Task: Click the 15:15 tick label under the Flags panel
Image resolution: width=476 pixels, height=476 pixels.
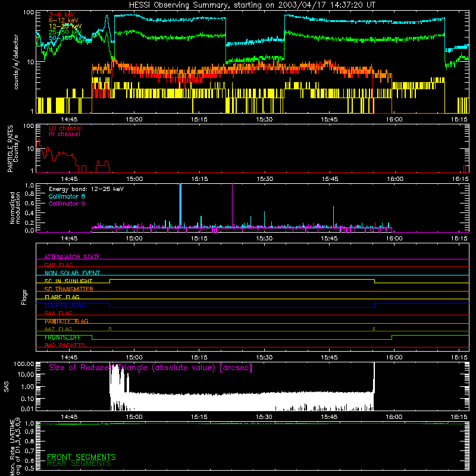Action: click(199, 358)
